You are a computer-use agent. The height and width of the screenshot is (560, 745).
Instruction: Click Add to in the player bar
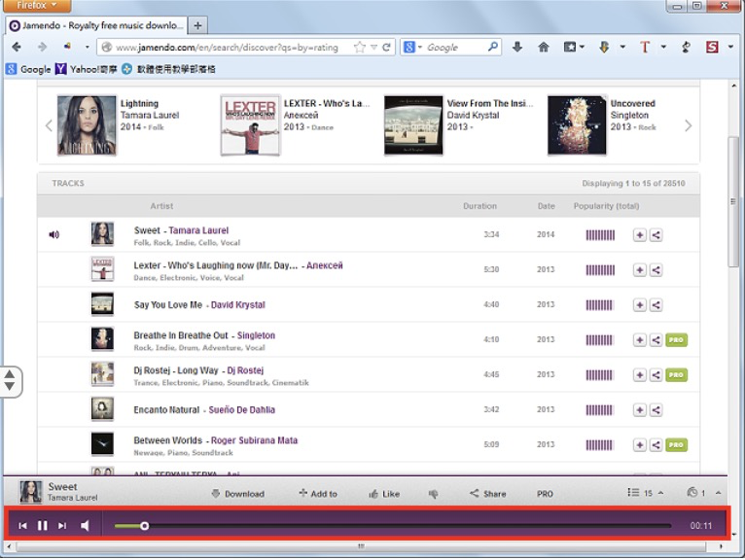click(318, 494)
